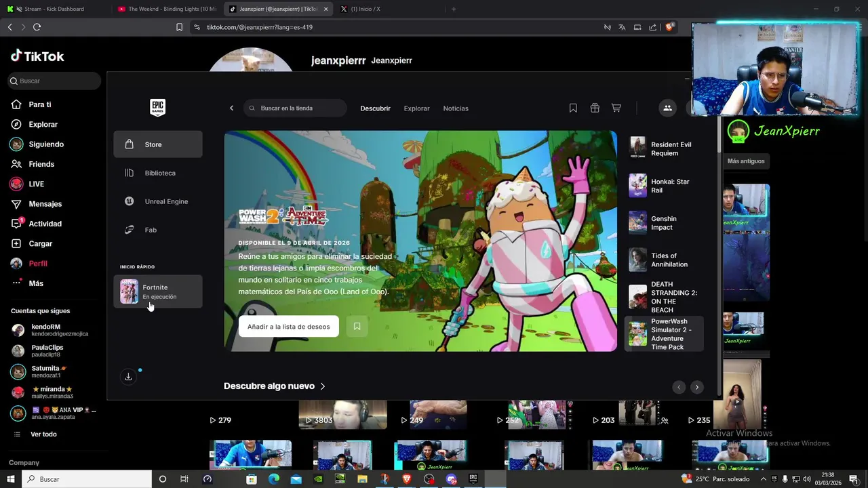
Task: Go back in the browser
Action: 9,27
